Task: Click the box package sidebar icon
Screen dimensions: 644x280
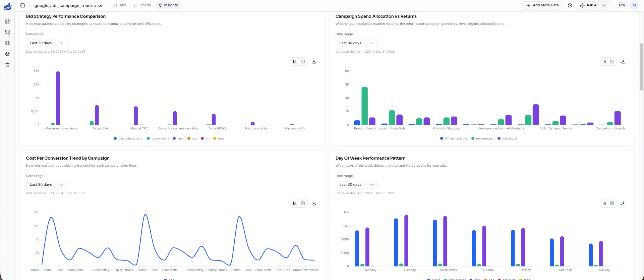Action: tap(7, 54)
